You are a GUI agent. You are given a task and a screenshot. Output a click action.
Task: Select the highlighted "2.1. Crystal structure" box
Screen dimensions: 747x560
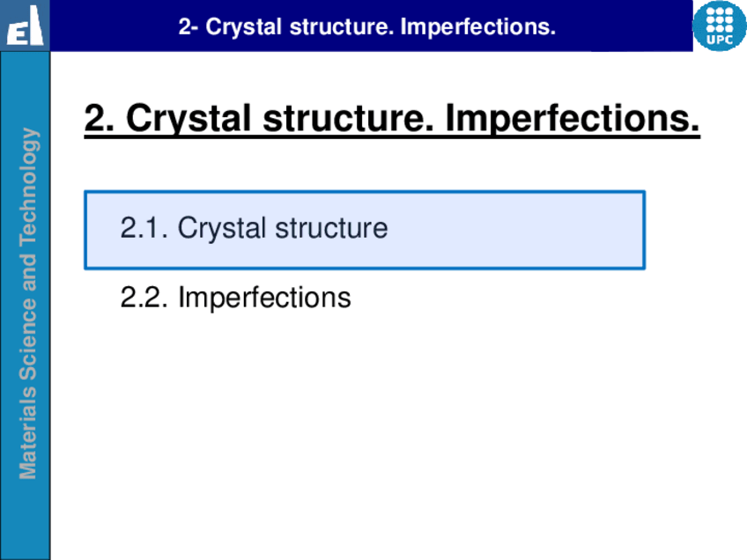point(365,230)
